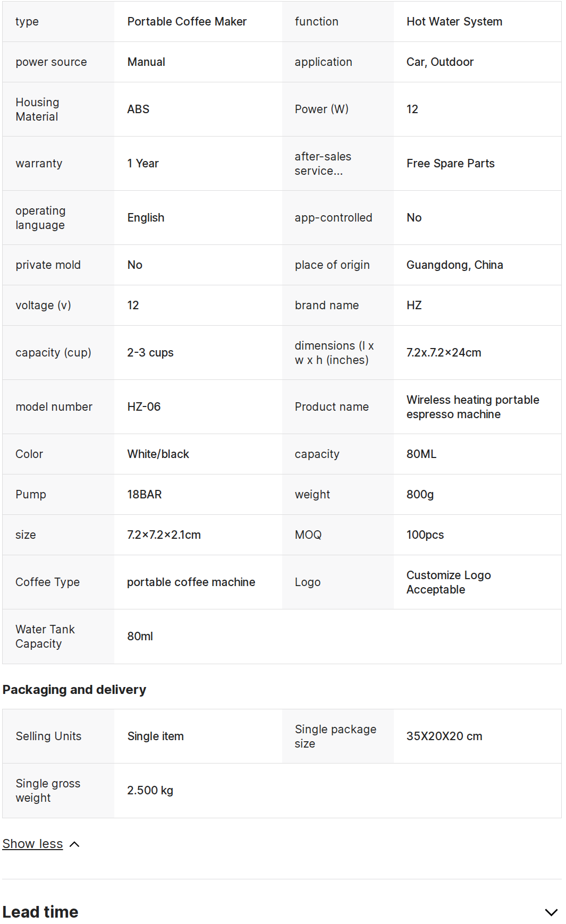Select the Single item selling units value
The width and height of the screenshot is (566, 924).
coord(155,736)
